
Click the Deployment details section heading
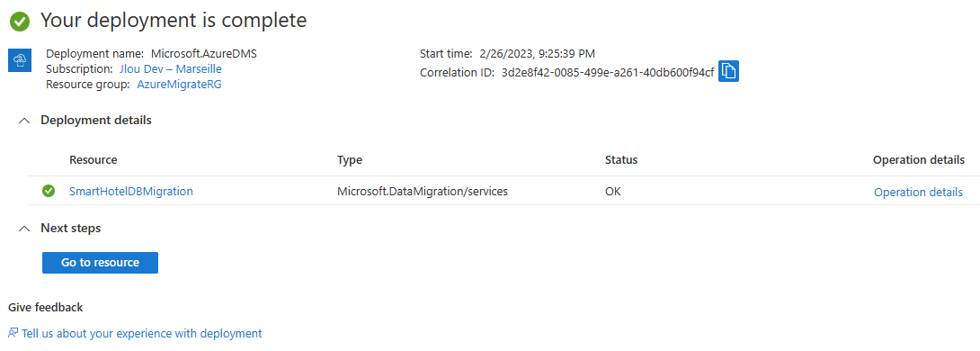click(x=95, y=120)
